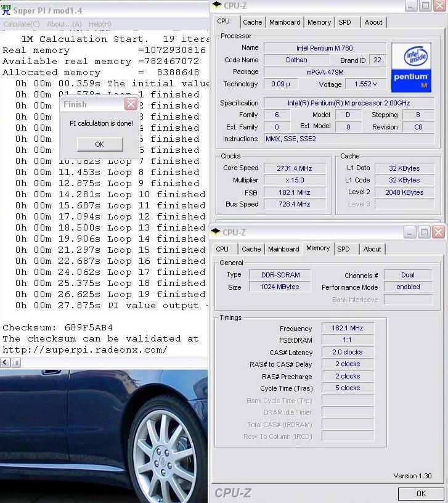Open the Help(H) menu in Super PI
The image size is (448, 503).
pos(100,24)
